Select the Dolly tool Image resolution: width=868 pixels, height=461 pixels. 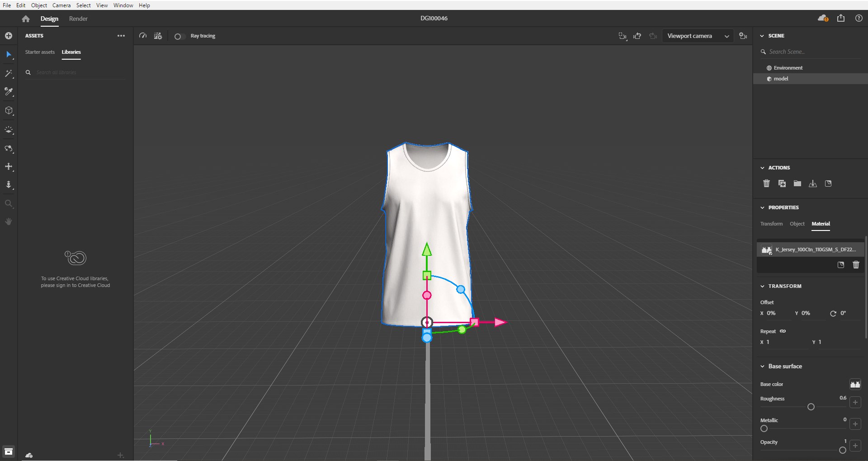(x=9, y=185)
